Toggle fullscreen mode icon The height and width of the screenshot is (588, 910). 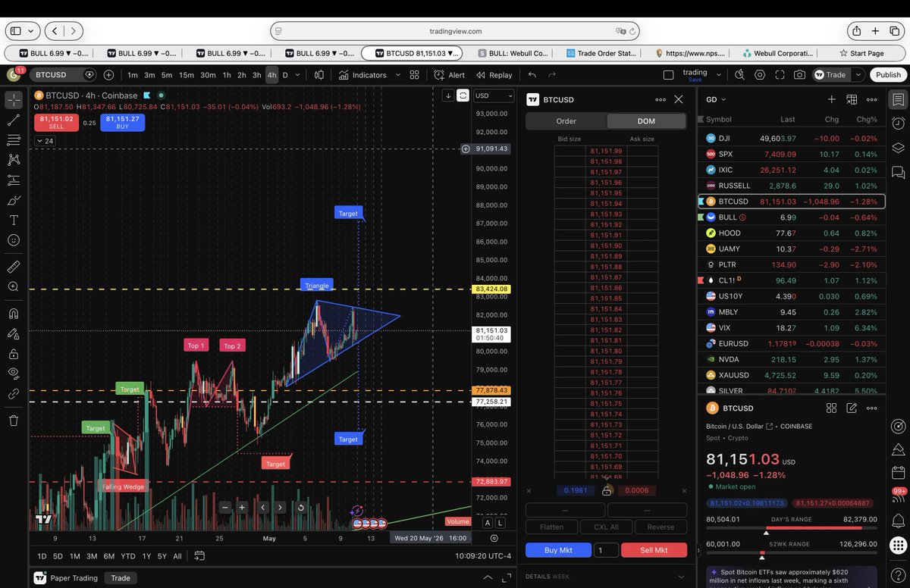[780, 75]
